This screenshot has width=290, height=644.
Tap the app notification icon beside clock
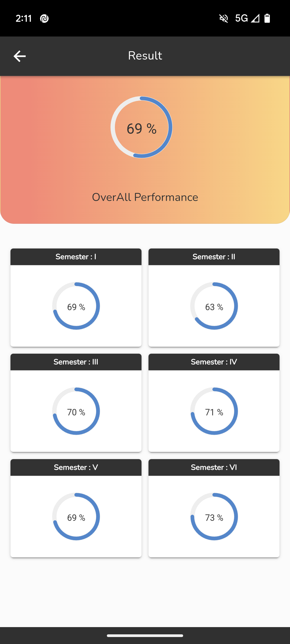pos(44,19)
